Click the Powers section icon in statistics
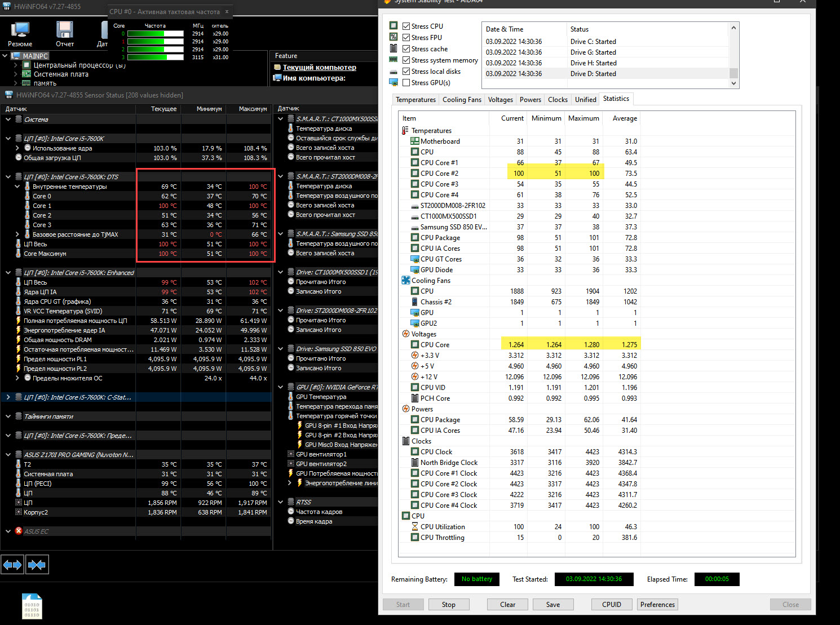 click(x=406, y=409)
